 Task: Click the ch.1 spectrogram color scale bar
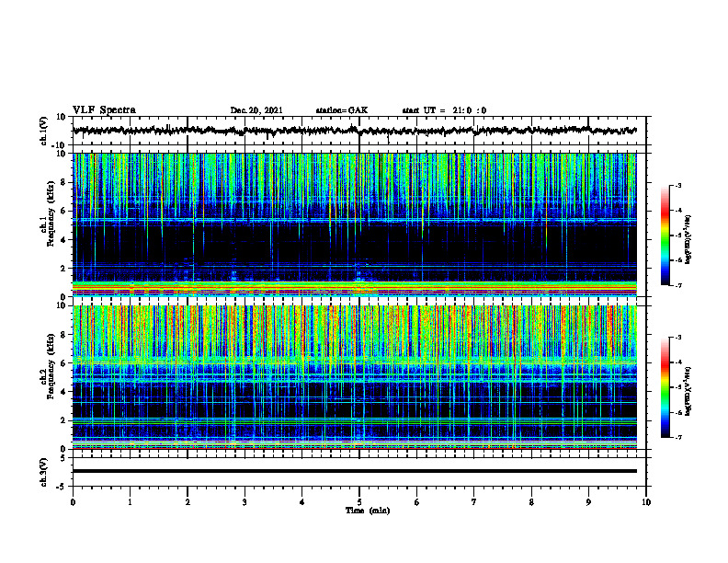click(665, 236)
